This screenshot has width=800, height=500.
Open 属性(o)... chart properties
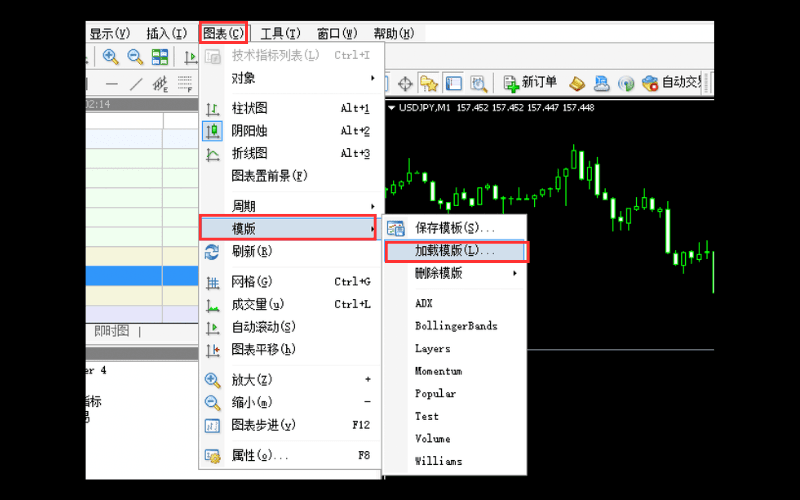coord(291,456)
